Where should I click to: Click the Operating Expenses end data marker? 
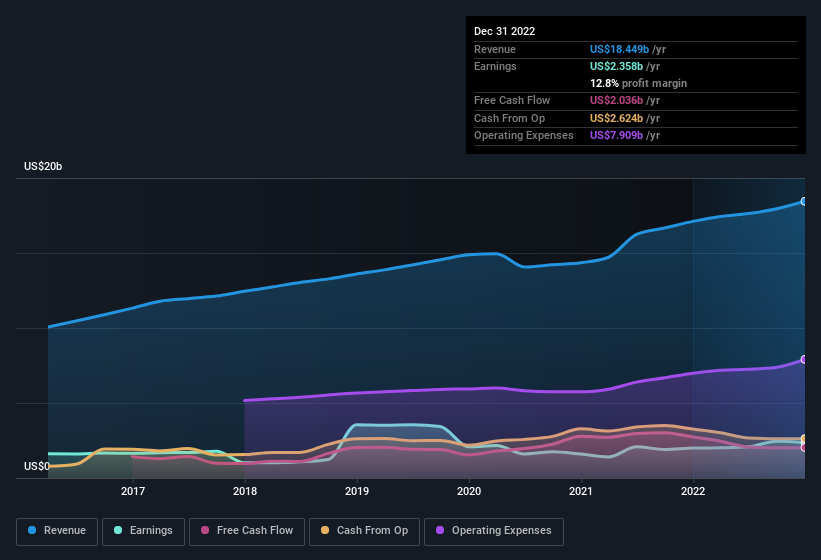click(804, 360)
